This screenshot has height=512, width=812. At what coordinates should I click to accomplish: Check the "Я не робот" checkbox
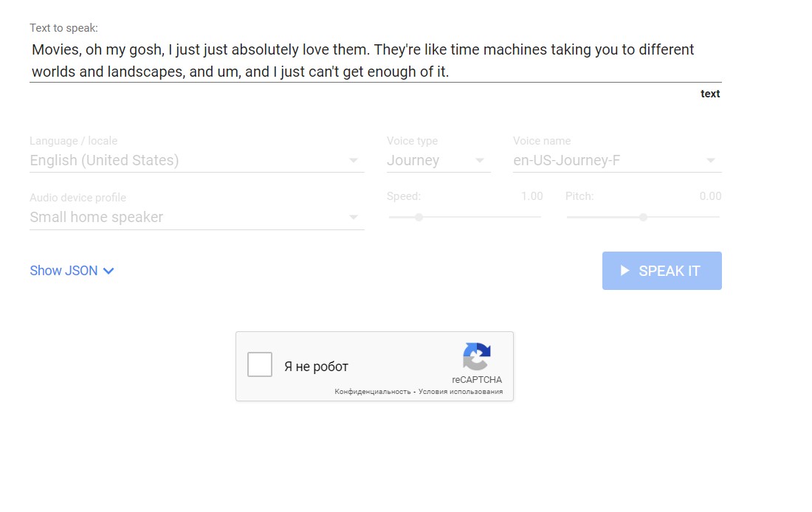(x=260, y=364)
